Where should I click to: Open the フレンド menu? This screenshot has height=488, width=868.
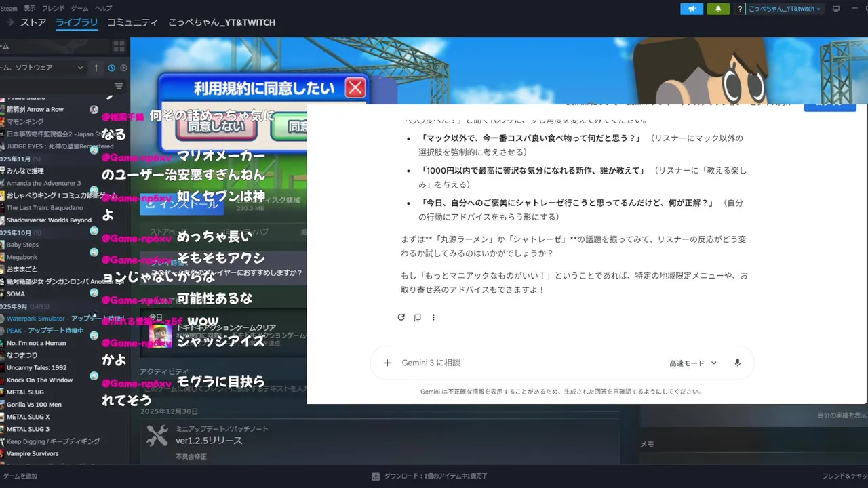pyautogui.click(x=54, y=8)
